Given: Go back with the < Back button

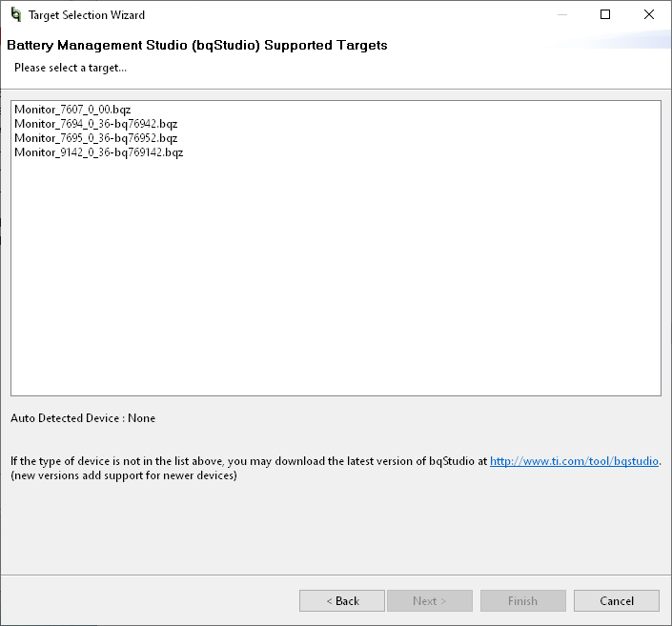Looking at the screenshot, I should [x=342, y=601].
